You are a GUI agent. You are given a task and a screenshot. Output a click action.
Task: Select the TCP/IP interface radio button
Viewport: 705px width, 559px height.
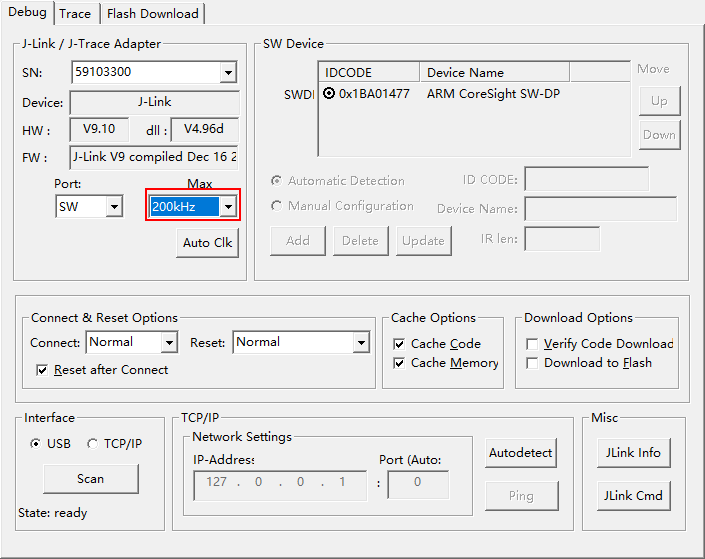(x=93, y=444)
